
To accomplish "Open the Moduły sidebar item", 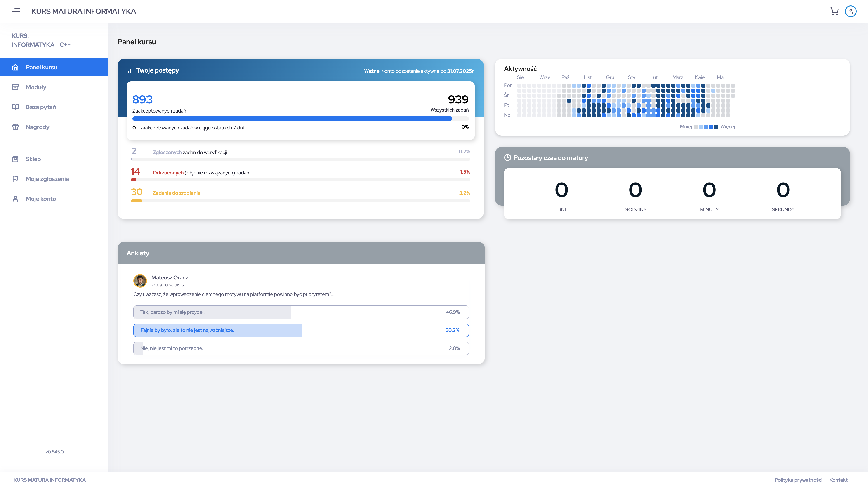I will pos(54,87).
